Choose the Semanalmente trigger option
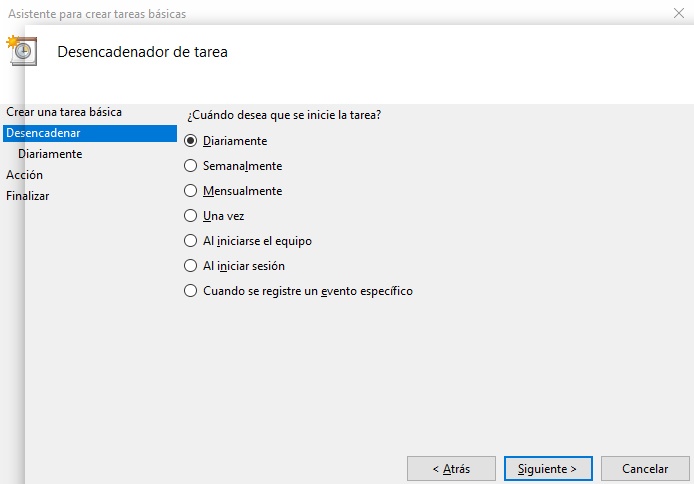Image resolution: width=694 pixels, height=484 pixels. [x=191, y=166]
